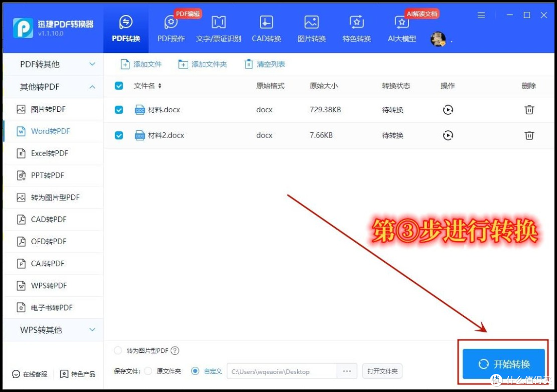Click the 729.38KB size cell
This screenshot has height=392, width=557.
point(325,110)
